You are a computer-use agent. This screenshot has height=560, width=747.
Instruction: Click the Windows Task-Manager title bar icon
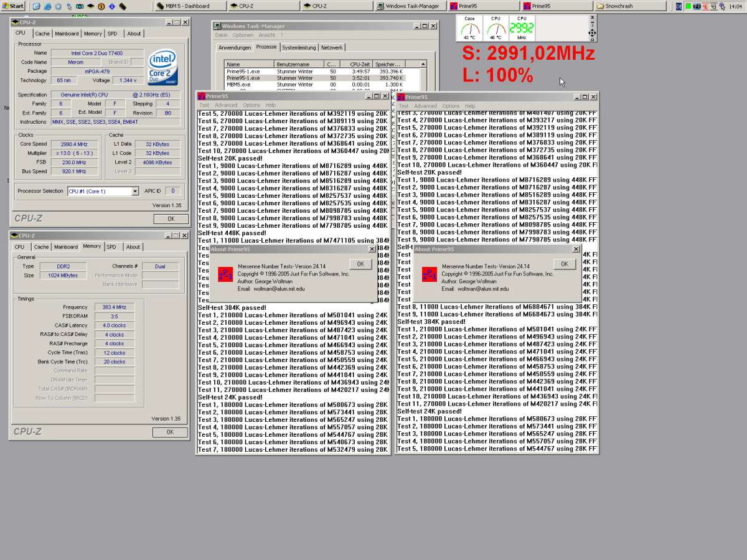tap(217, 26)
